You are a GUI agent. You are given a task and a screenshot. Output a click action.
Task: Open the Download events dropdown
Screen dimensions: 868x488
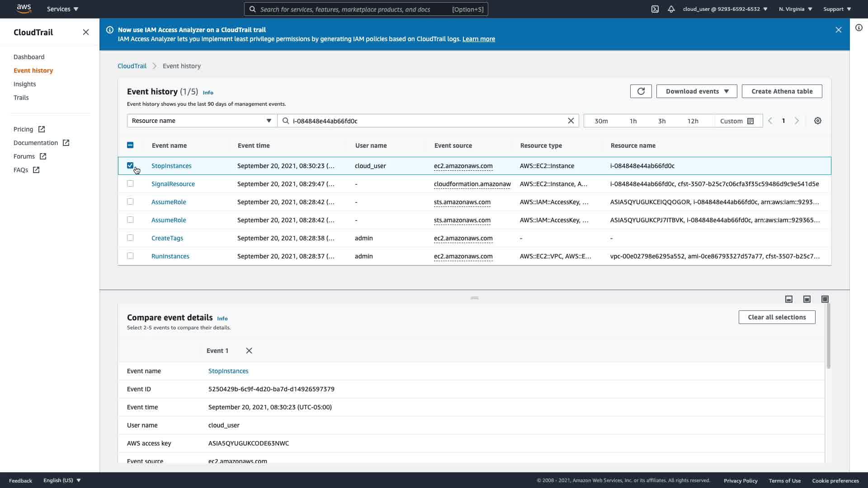[696, 91]
